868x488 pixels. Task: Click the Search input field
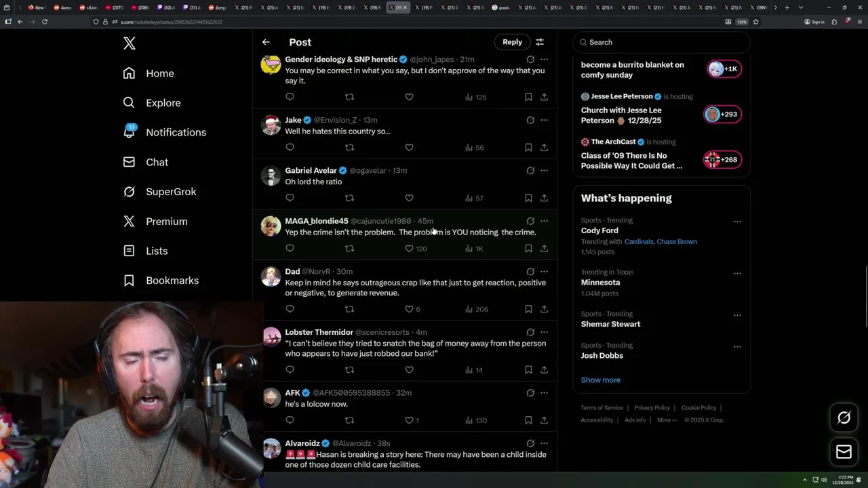(662, 42)
